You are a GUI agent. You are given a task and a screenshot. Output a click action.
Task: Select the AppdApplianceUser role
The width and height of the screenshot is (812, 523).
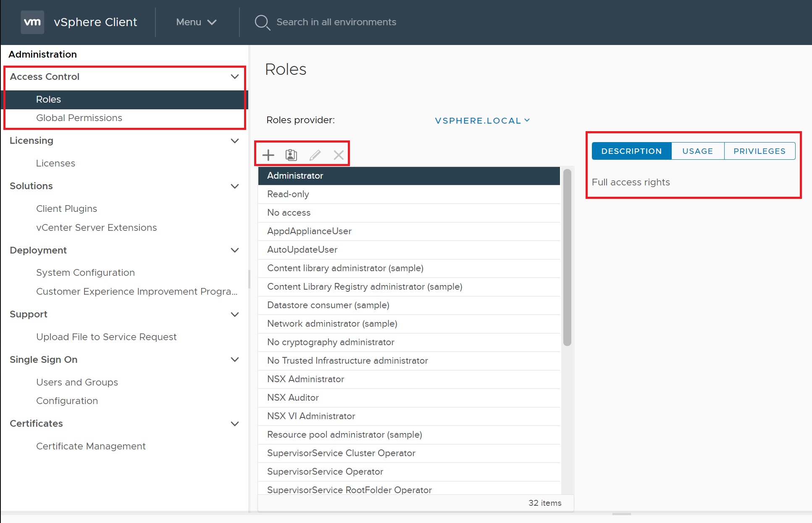409,231
